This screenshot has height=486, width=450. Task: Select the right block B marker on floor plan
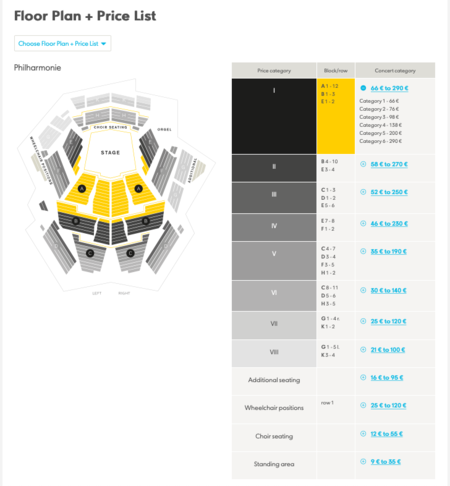coord(146,221)
